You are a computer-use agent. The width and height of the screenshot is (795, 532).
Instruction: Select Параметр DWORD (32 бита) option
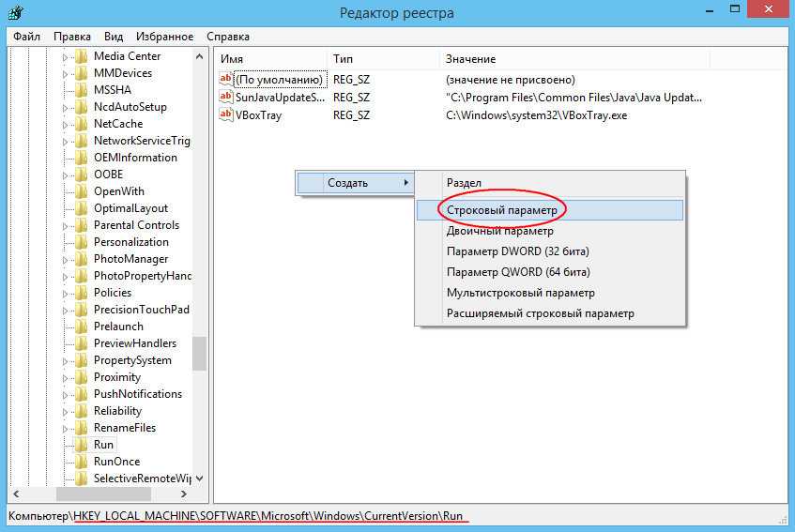tap(517, 251)
